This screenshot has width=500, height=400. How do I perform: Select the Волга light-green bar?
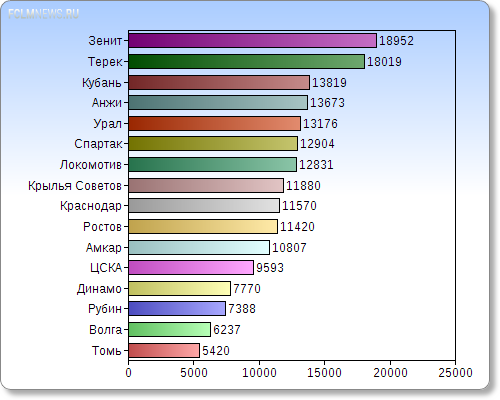pyautogui.click(x=170, y=330)
